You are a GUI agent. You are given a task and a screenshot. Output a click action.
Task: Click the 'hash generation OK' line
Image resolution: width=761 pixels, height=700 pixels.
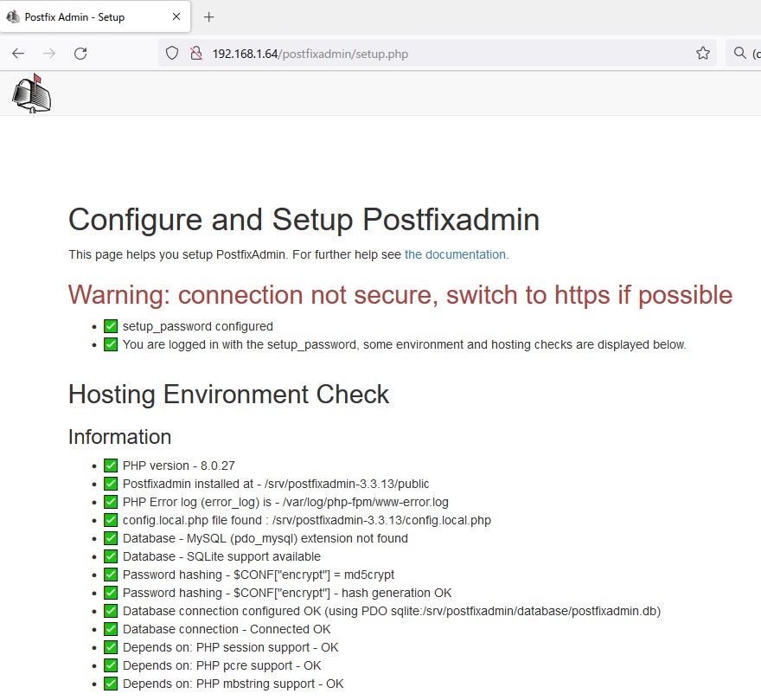pos(287,593)
